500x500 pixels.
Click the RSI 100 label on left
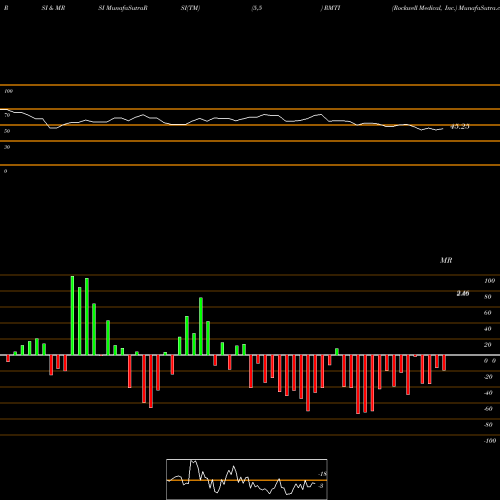8,91
